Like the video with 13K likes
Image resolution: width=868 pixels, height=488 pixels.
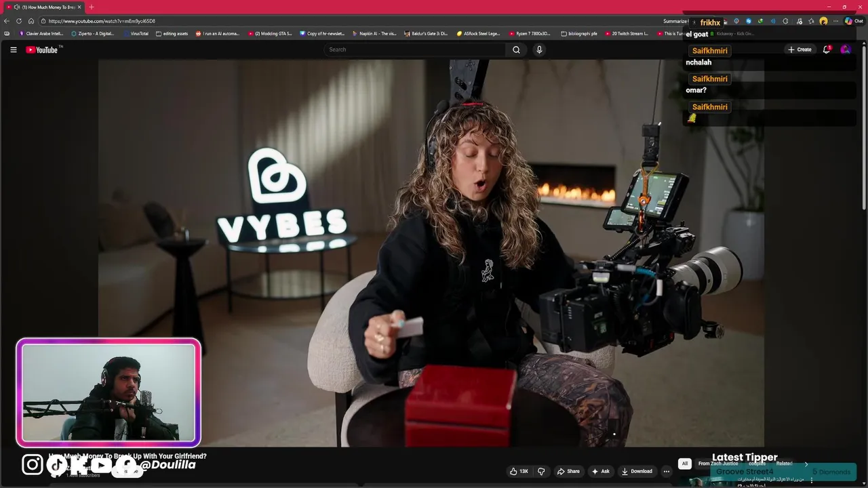519,471
